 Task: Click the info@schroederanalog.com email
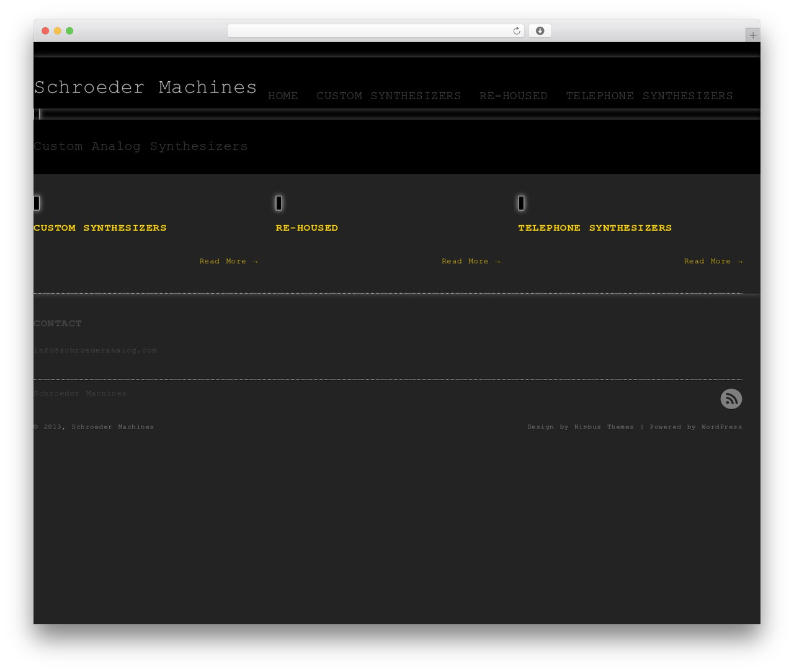click(x=96, y=350)
